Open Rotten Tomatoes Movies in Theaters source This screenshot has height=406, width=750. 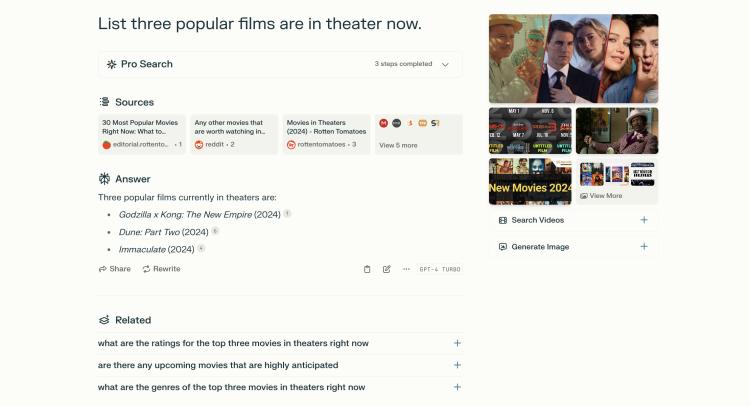pyautogui.click(x=326, y=134)
